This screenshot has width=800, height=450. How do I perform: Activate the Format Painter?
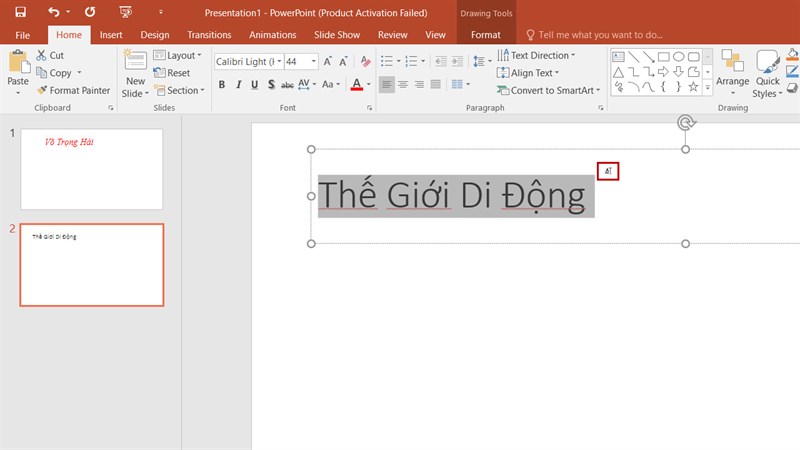(73, 90)
